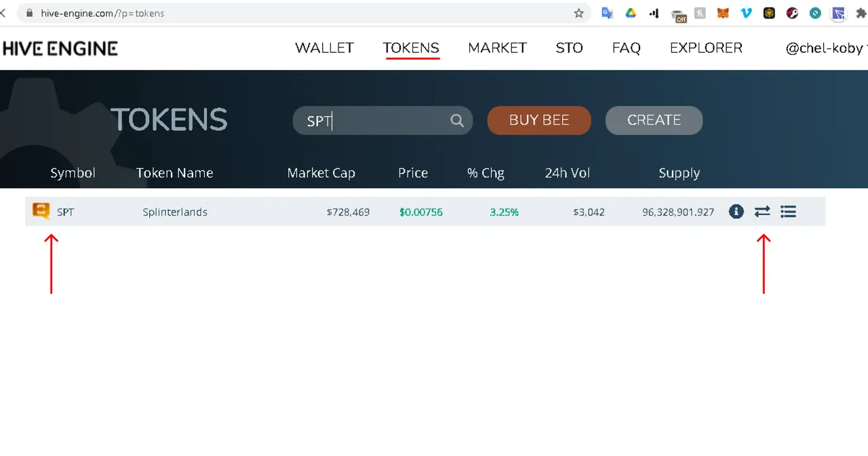Viewport: 868px width, 456px height.
Task: Open SPT list details icon
Action: click(x=788, y=212)
